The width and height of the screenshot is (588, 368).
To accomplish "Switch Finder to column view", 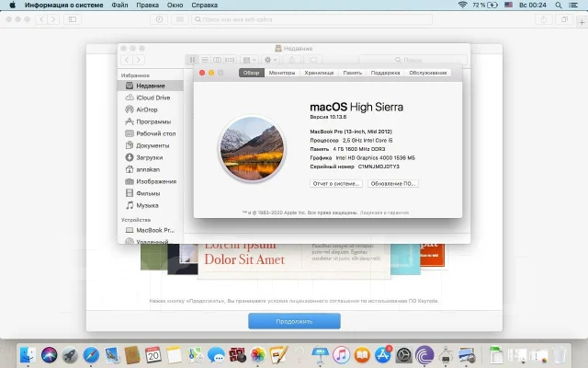I will 217,60.
